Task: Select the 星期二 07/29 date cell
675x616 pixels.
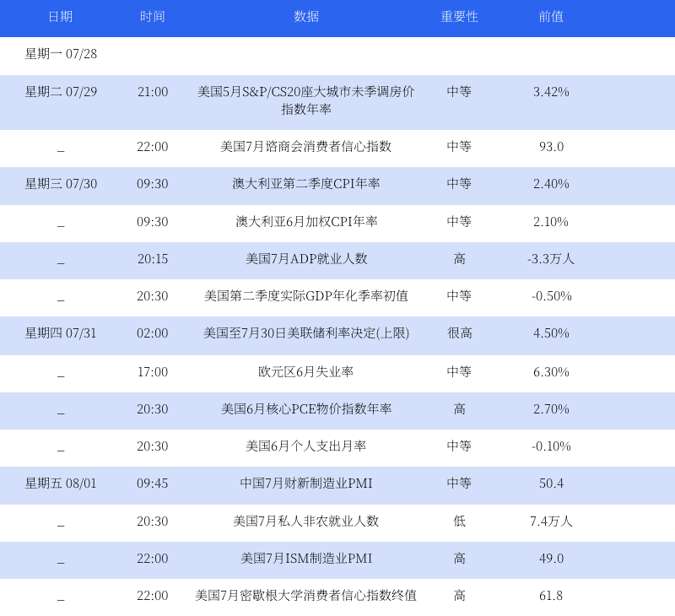Action: click(x=61, y=92)
